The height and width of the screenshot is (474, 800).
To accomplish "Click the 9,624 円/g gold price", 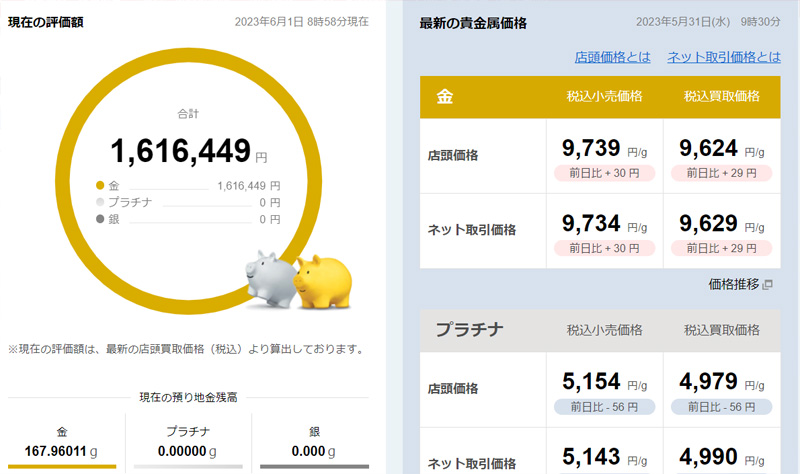I will [x=721, y=148].
